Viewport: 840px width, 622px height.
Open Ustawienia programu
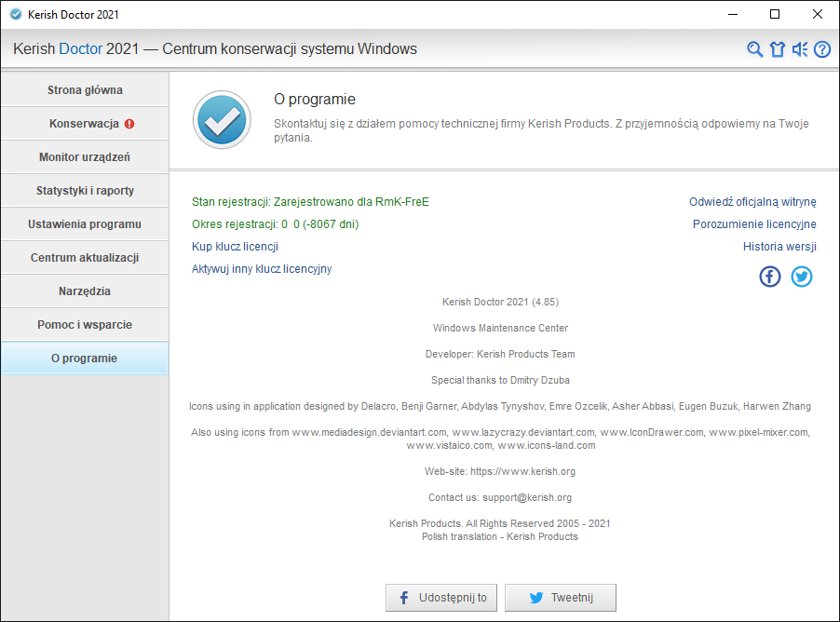coord(85,224)
